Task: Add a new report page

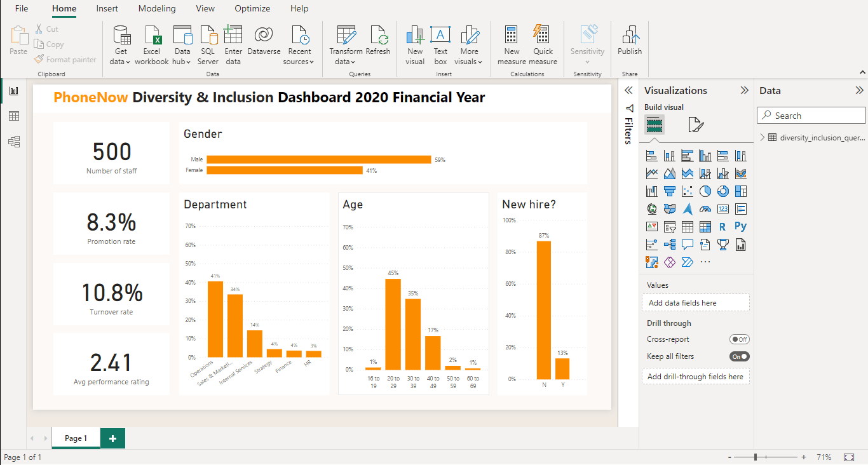Action: tap(112, 438)
